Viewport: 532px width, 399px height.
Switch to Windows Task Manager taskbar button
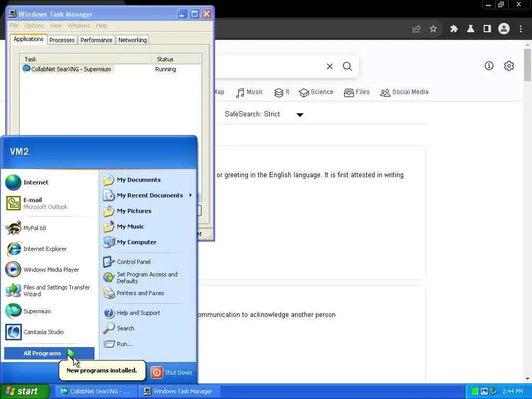(179, 391)
